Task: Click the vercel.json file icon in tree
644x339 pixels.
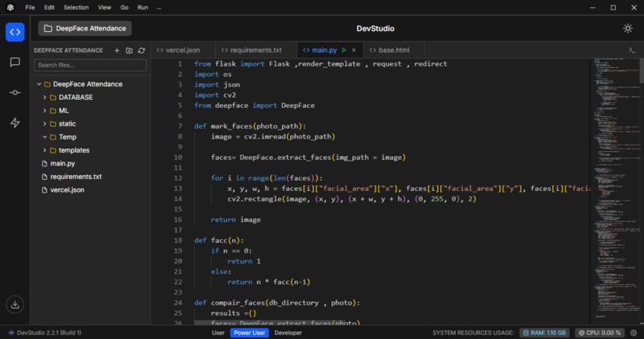Action: point(45,189)
